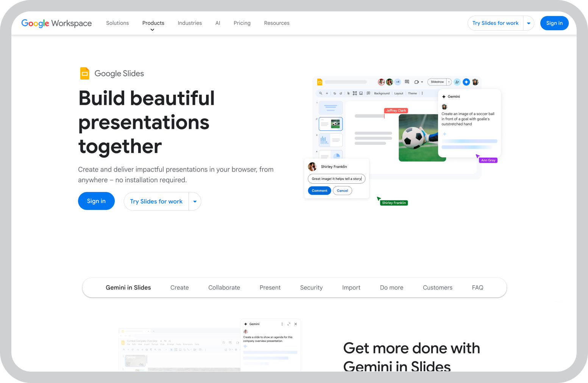The image size is (588, 383).
Task: Select slide 2 thumbnail with soccer ball
Action: 331,124
